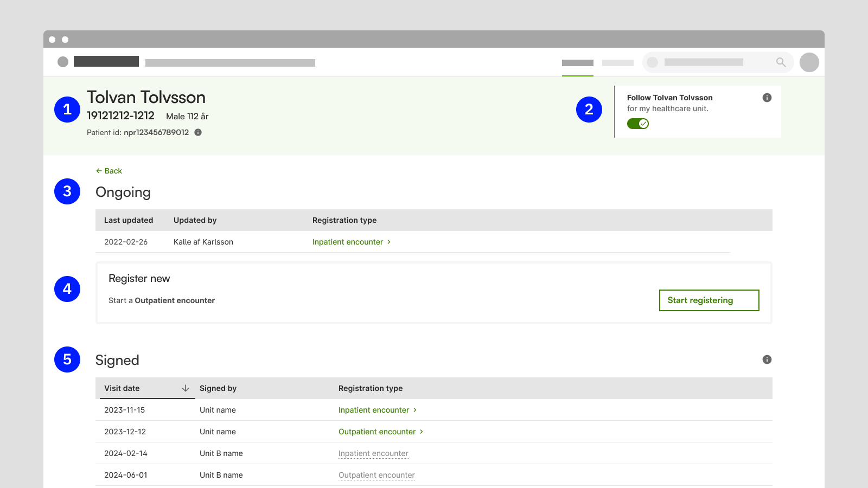Click the Signed by column header
868x488 pixels.
point(218,388)
